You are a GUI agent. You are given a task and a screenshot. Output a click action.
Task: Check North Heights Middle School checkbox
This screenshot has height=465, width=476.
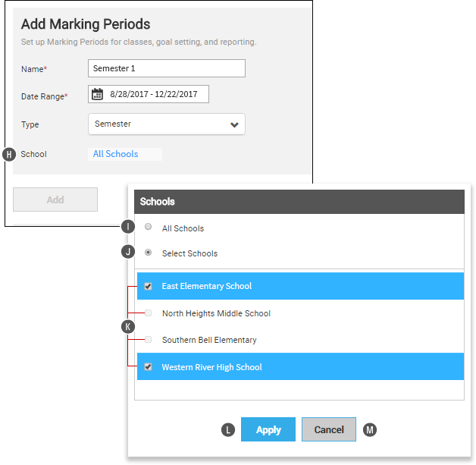click(148, 313)
